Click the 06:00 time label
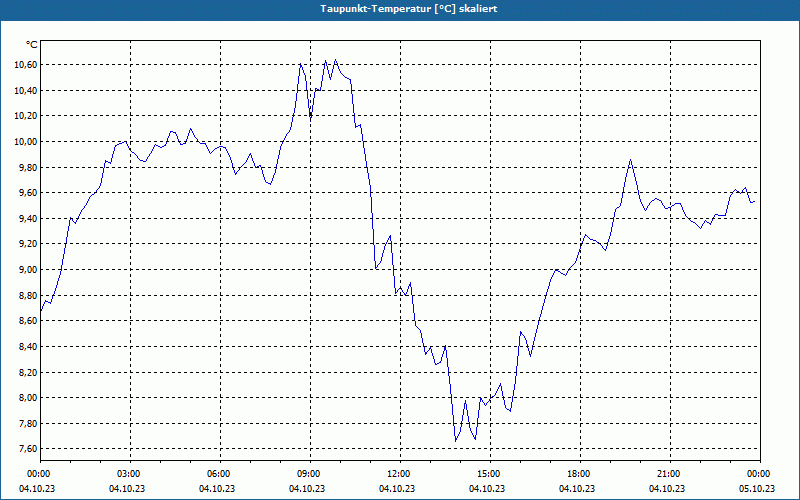 (217, 474)
